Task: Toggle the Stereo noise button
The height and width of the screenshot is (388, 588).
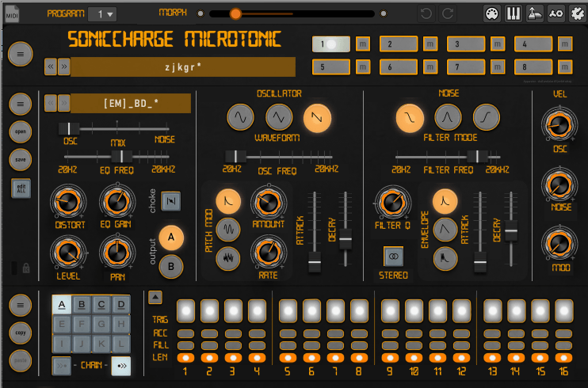Action: [393, 257]
